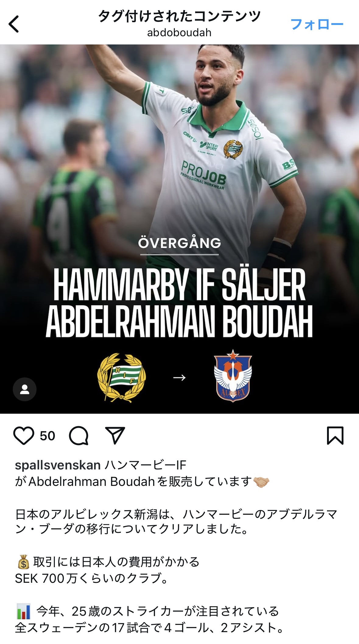Tap the Albirex Niigata crest logo
Screen dimensions: 359x644
point(233,376)
